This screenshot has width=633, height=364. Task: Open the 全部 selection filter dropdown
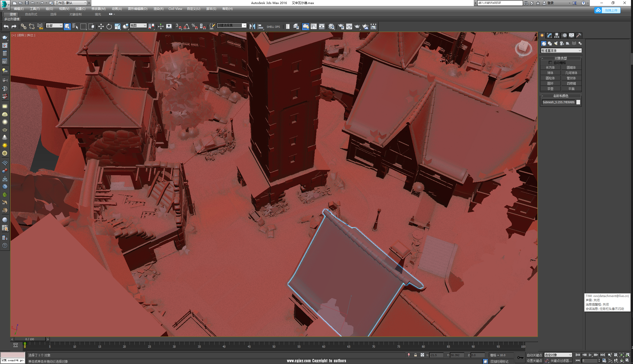54,26
